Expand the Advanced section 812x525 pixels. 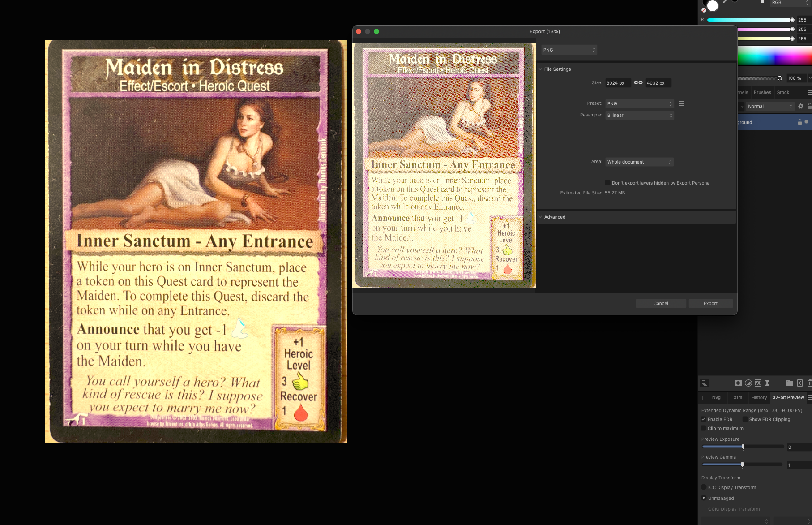point(555,217)
